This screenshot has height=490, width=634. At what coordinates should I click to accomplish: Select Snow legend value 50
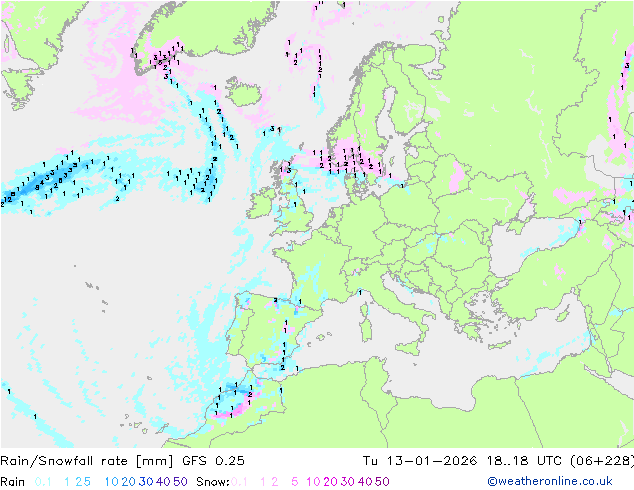coord(382,482)
